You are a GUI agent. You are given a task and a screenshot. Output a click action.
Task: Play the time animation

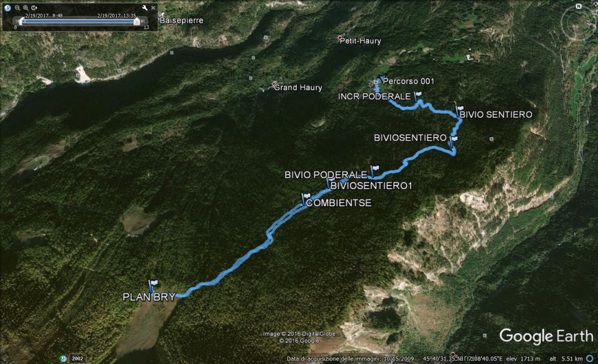pos(34,8)
